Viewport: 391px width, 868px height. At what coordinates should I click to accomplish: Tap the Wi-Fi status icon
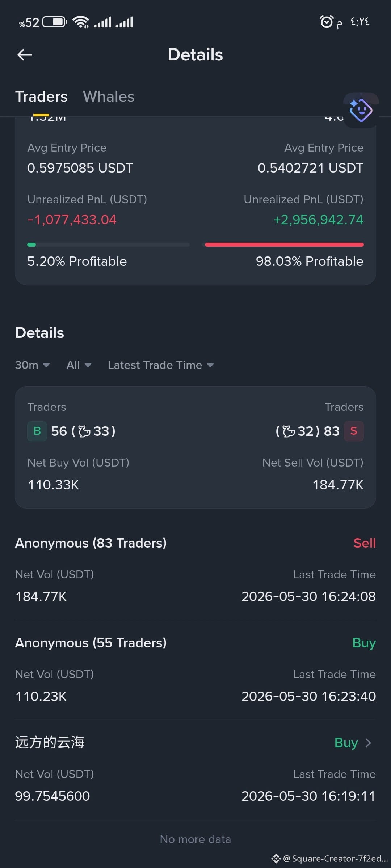(x=81, y=22)
